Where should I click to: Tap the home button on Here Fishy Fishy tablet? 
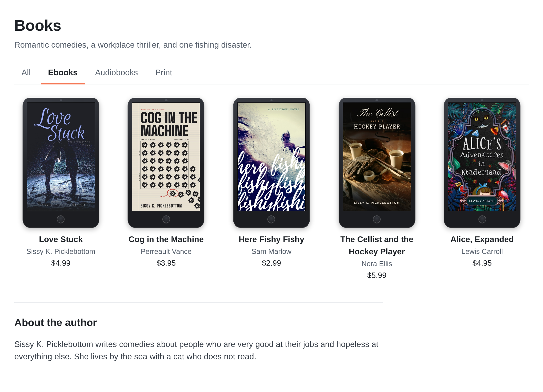click(x=271, y=219)
